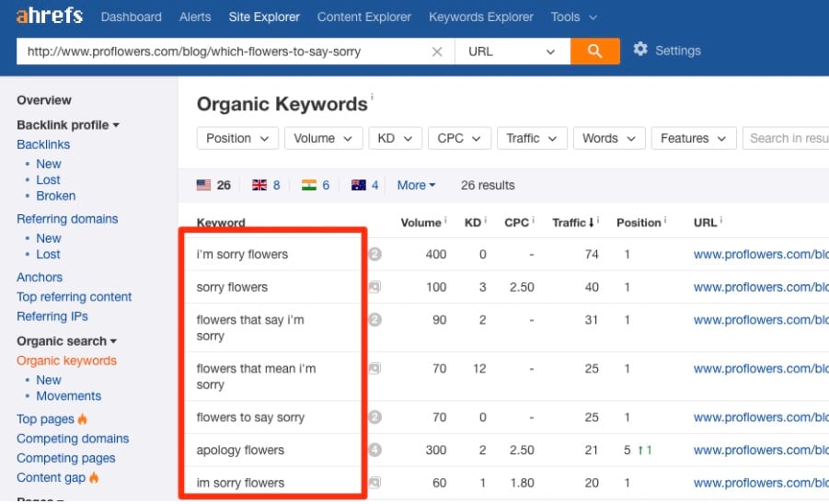Screen dimensions: 829x504
Task: Click SERP features icon for im sorry flowers
Action: 374,482
